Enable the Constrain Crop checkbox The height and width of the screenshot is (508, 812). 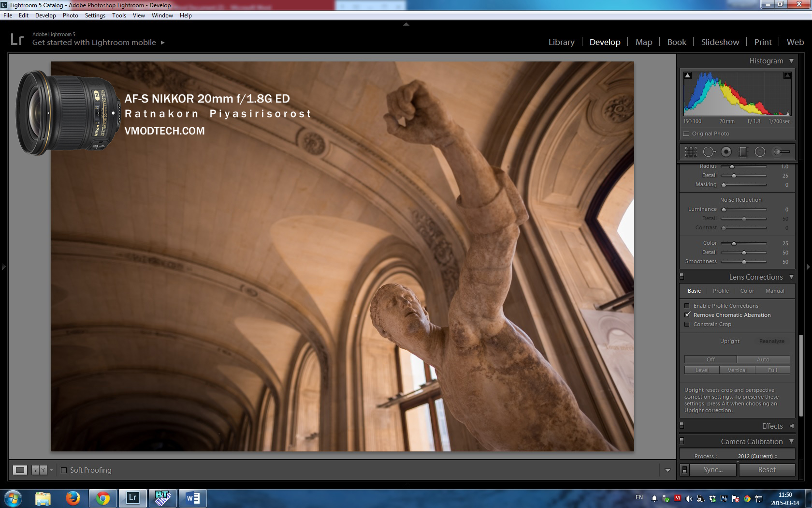coord(687,324)
